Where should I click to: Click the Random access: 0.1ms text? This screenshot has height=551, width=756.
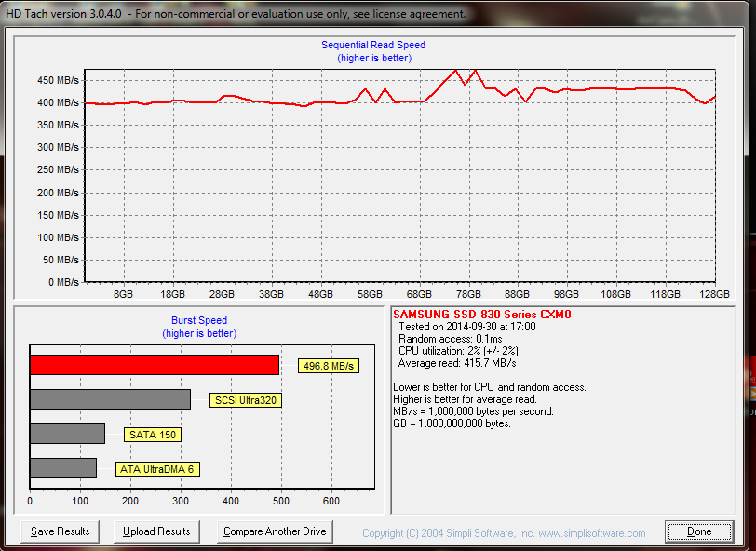pyautogui.click(x=451, y=339)
